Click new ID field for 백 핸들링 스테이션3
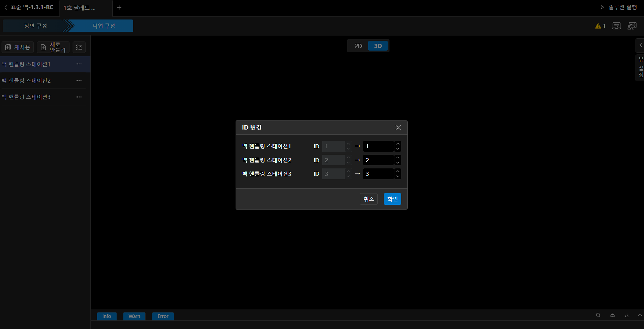This screenshot has height=329, width=644. (x=378, y=174)
